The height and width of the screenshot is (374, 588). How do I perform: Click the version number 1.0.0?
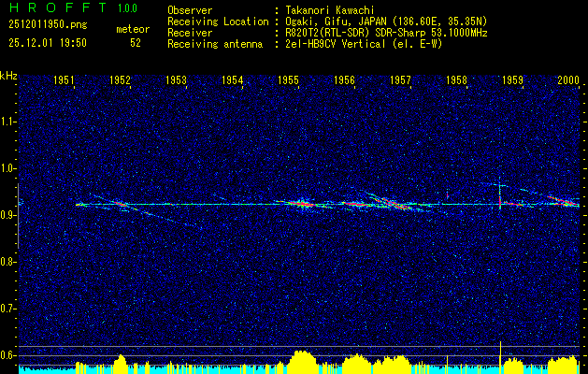coord(127,8)
